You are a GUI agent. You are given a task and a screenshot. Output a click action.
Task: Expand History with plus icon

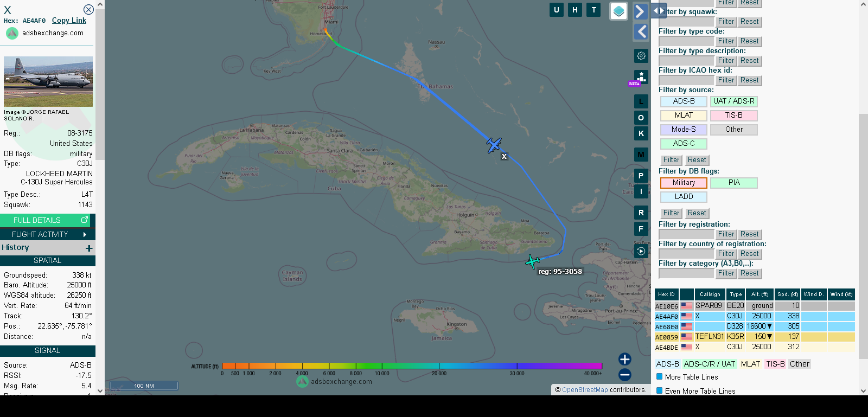89,248
